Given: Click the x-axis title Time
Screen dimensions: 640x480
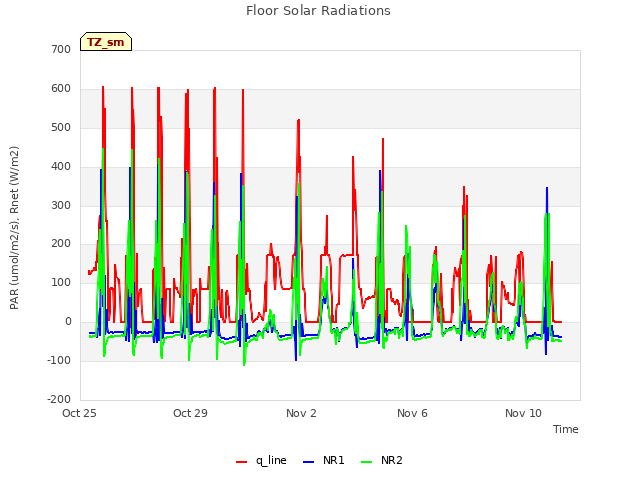Looking at the screenshot, I should tap(566, 429).
